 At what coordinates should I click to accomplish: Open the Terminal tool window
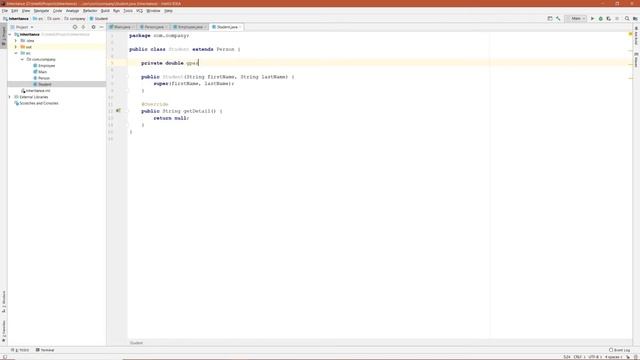[x=45, y=350]
